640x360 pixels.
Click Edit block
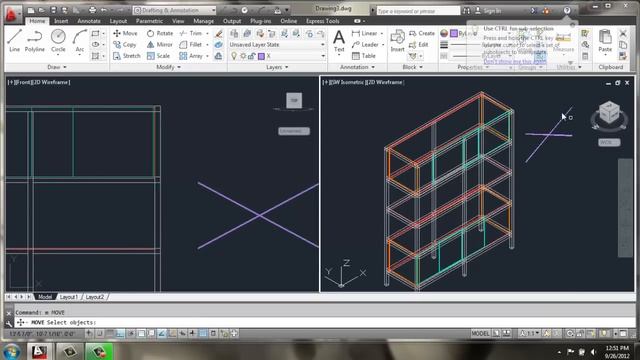point(419,44)
